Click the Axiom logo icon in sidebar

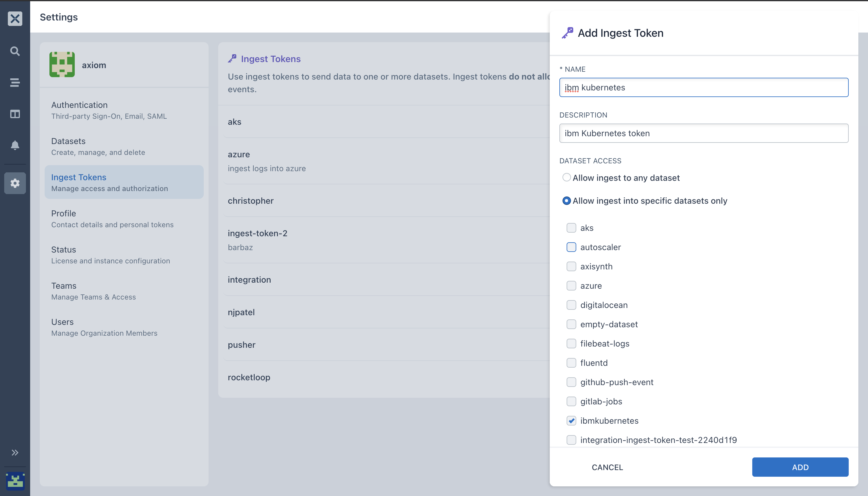coord(15,18)
